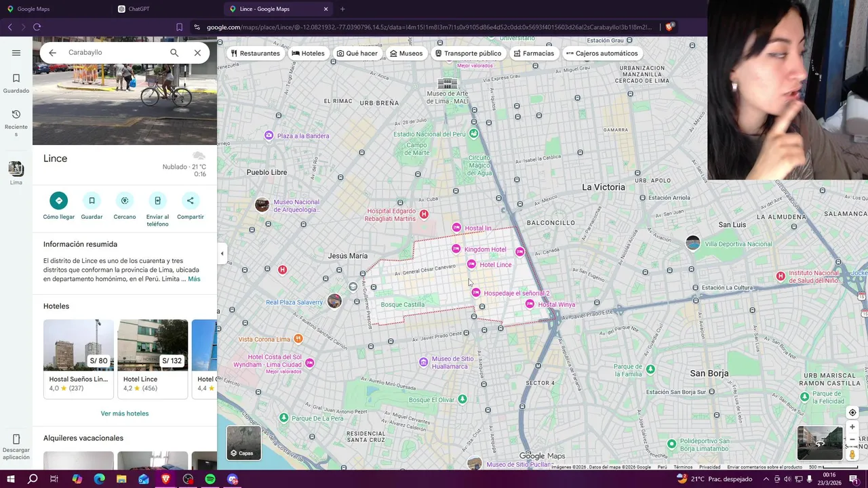The width and height of the screenshot is (868, 488).
Task: Open the Lima recent place thumbnail
Action: [x=16, y=174]
